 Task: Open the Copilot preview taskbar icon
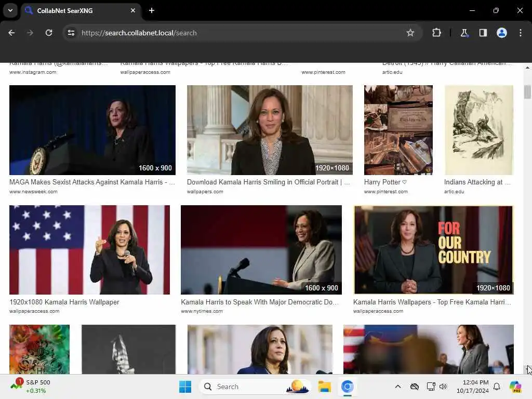[x=515, y=387]
